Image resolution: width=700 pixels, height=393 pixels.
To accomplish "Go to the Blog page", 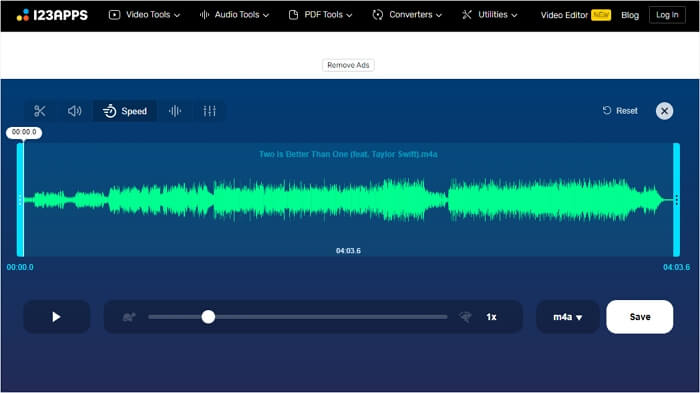I will pos(630,15).
